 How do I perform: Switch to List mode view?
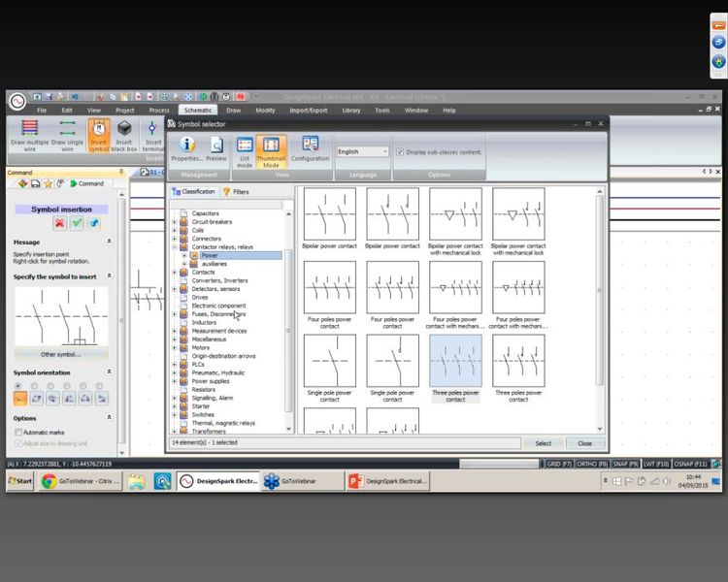245,151
